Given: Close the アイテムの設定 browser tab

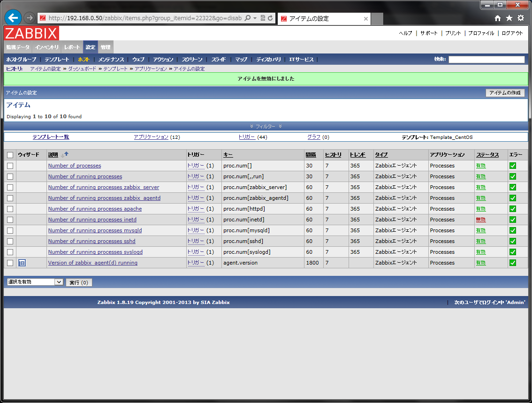Looking at the screenshot, I should 366,19.
